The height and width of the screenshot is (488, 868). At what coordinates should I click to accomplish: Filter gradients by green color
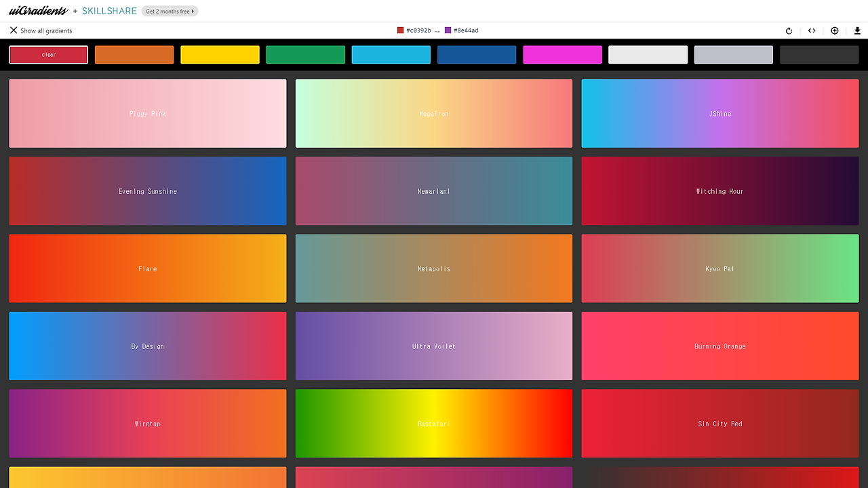pos(305,55)
